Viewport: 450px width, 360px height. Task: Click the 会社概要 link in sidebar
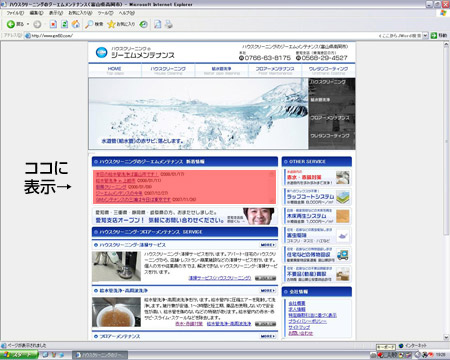(297, 303)
